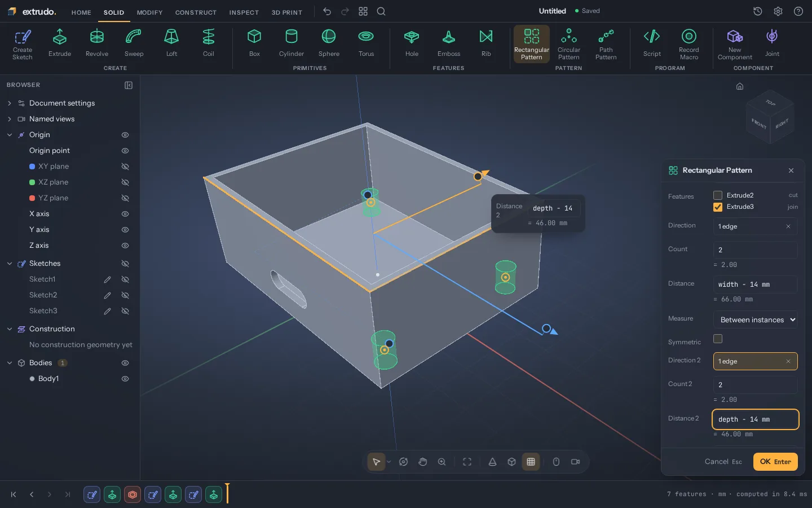
Task: Open the Circular Pattern tool
Action: coord(569,44)
